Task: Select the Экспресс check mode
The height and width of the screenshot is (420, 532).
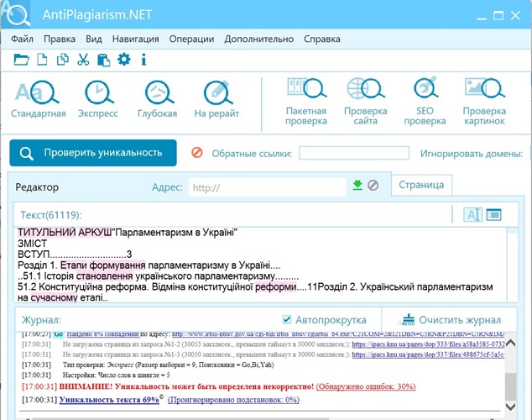Action: (98, 99)
